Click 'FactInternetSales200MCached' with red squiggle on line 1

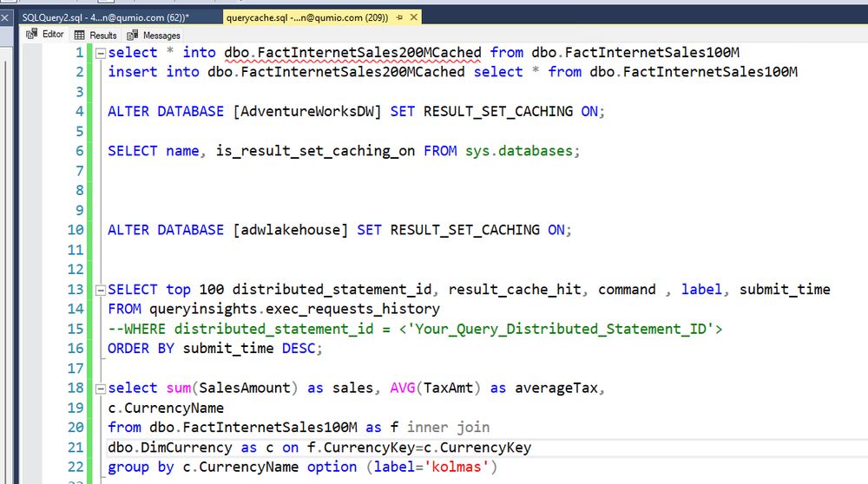369,53
